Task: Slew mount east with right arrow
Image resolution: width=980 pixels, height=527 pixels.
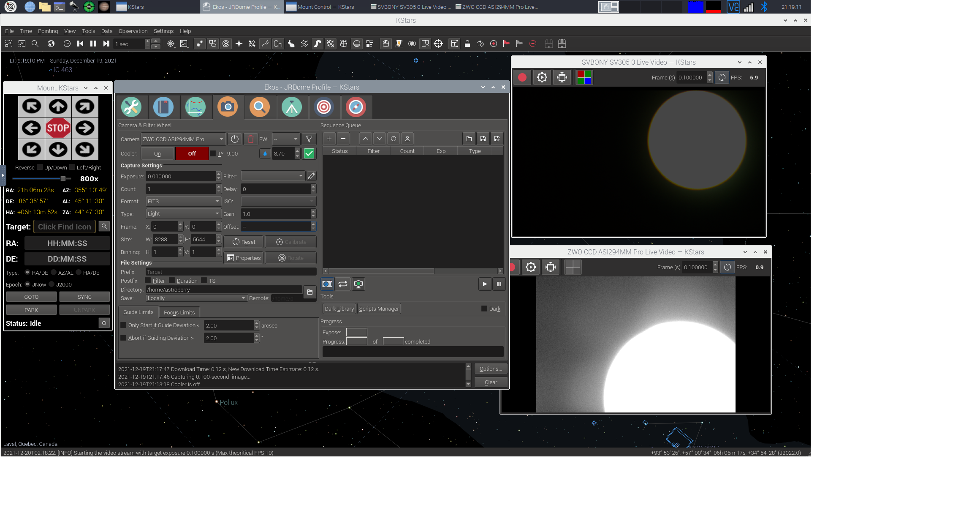Action: tap(85, 128)
